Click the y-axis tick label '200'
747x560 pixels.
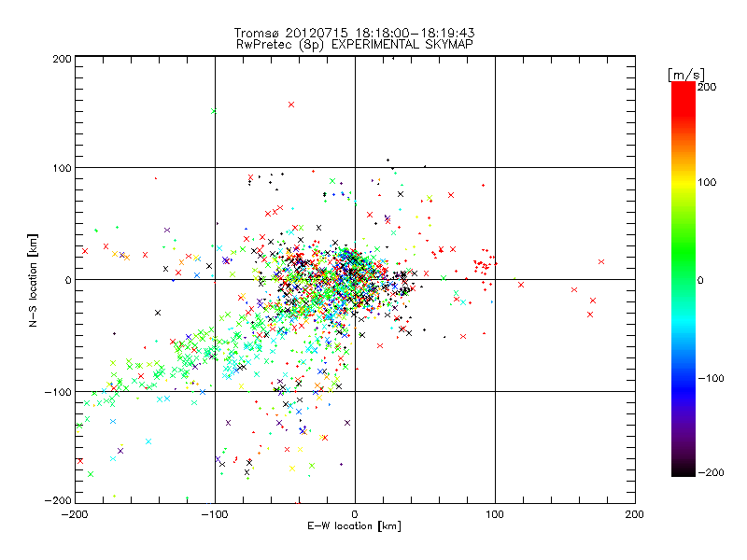62,59
